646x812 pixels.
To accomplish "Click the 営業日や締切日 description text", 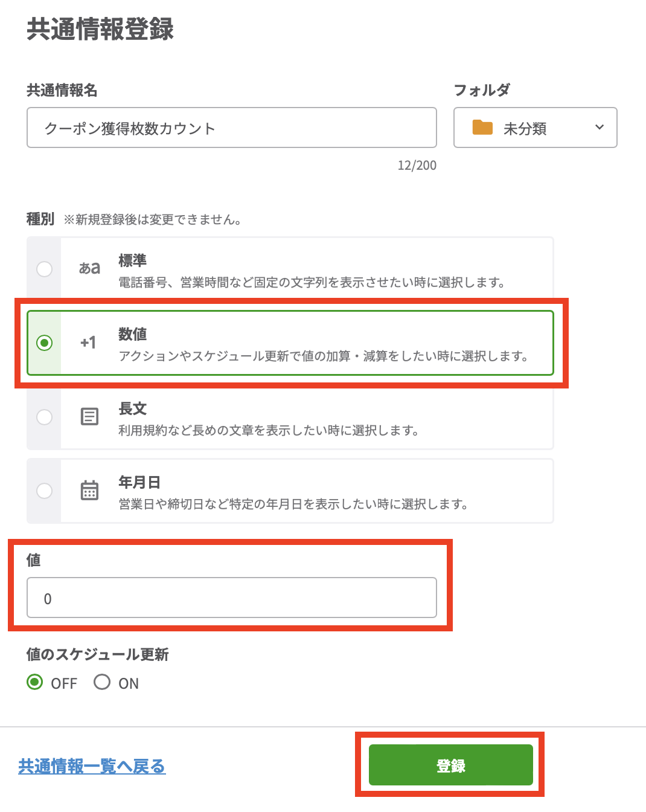I will click(x=293, y=504).
